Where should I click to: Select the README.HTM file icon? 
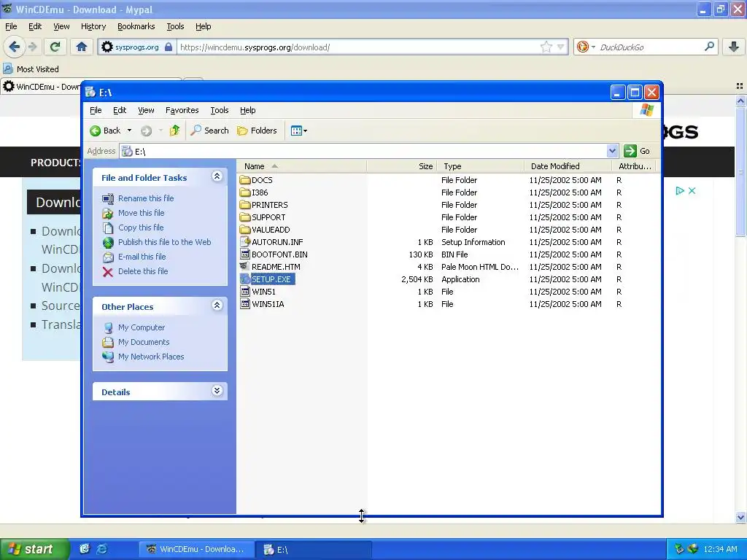(245, 267)
